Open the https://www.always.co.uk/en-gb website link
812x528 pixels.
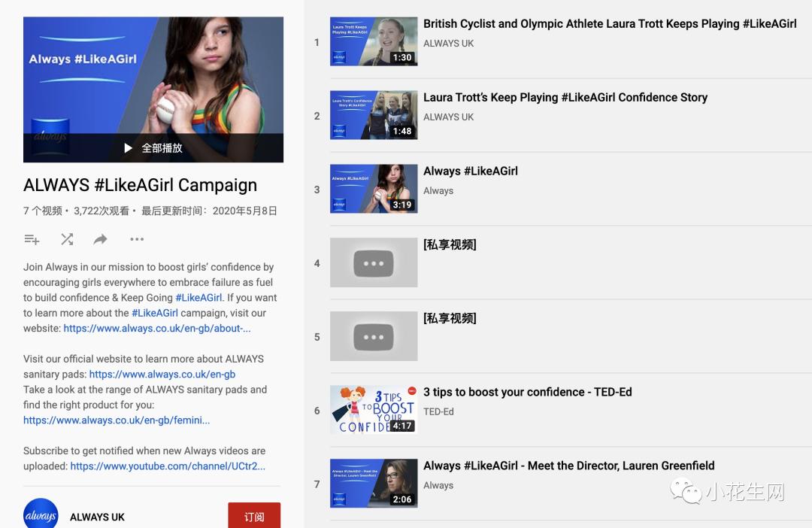pos(162,374)
